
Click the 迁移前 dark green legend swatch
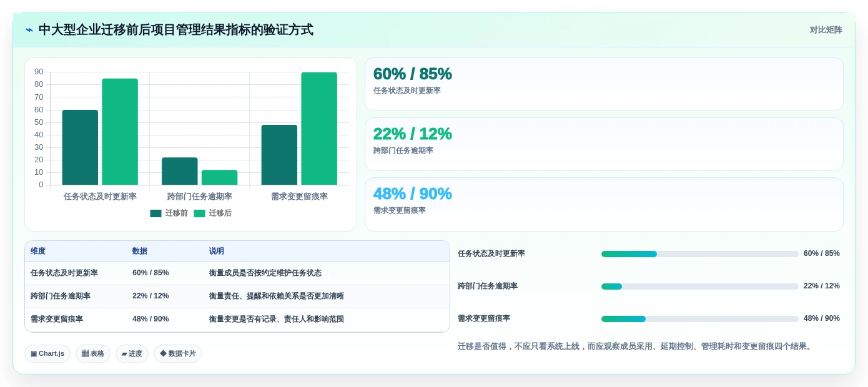(x=155, y=213)
